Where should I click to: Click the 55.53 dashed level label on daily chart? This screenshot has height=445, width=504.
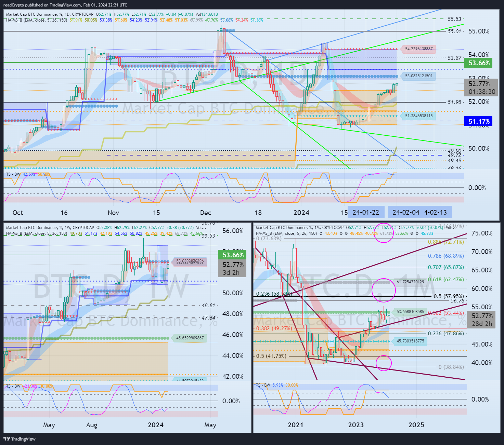point(454,19)
